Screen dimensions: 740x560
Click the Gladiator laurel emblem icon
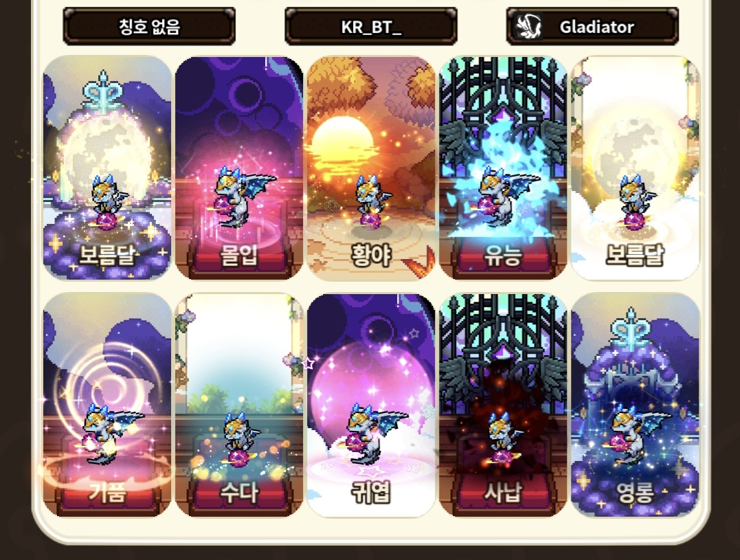pyautogui.click(x=528, y=26)
